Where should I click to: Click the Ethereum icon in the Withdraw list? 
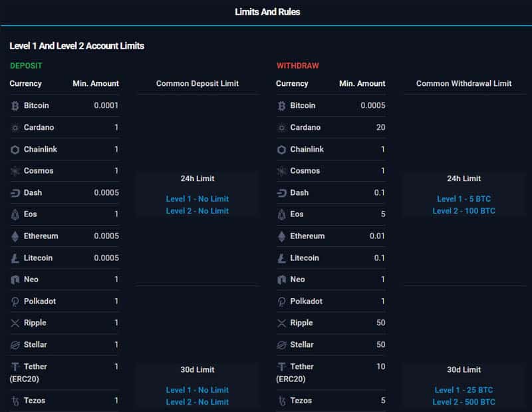click(x=281, y=236)
